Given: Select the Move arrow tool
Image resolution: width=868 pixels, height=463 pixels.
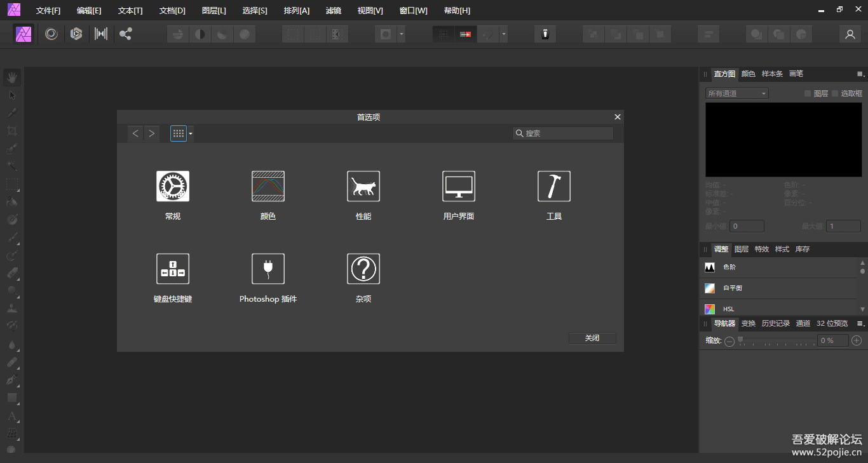Looking at the screenshot, I should [12, 95].
